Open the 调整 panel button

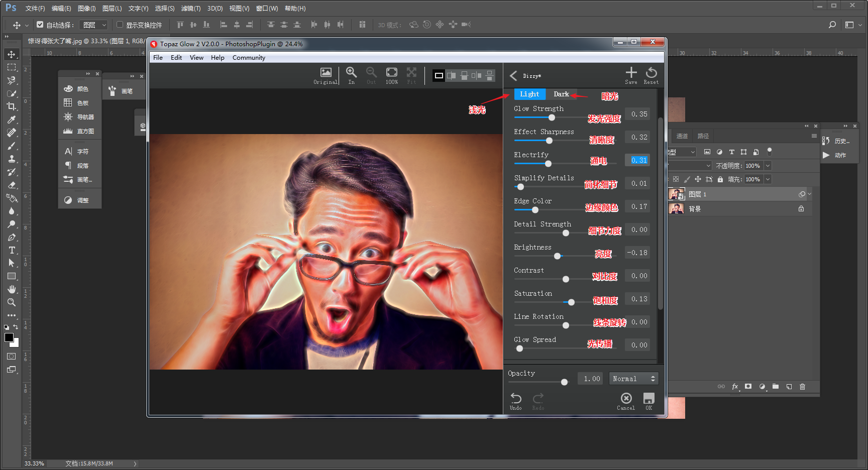[79, 200]
